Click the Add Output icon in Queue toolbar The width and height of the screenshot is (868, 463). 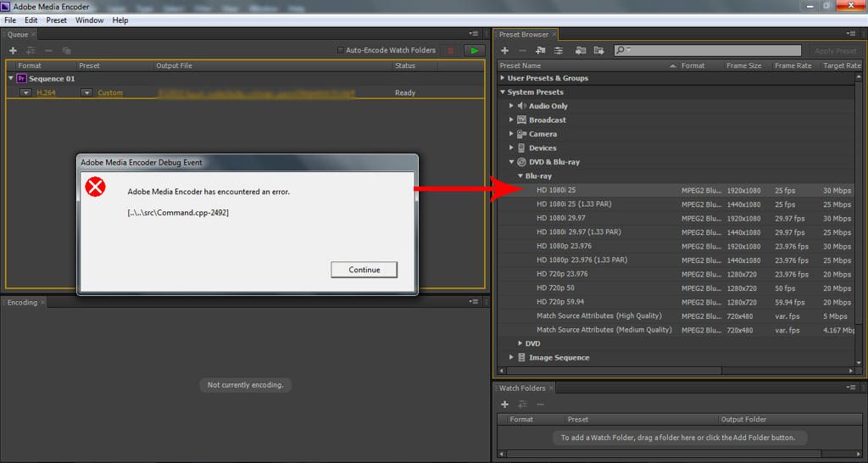click(x=31, y=50)
